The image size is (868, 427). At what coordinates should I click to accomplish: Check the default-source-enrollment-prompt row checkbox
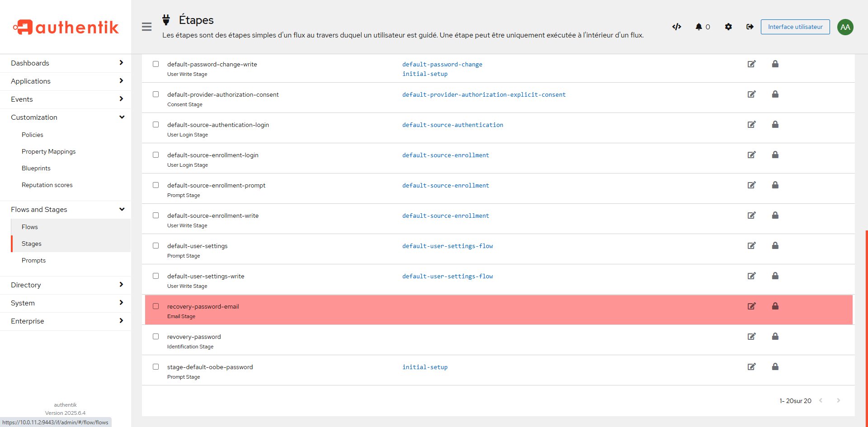156,185
